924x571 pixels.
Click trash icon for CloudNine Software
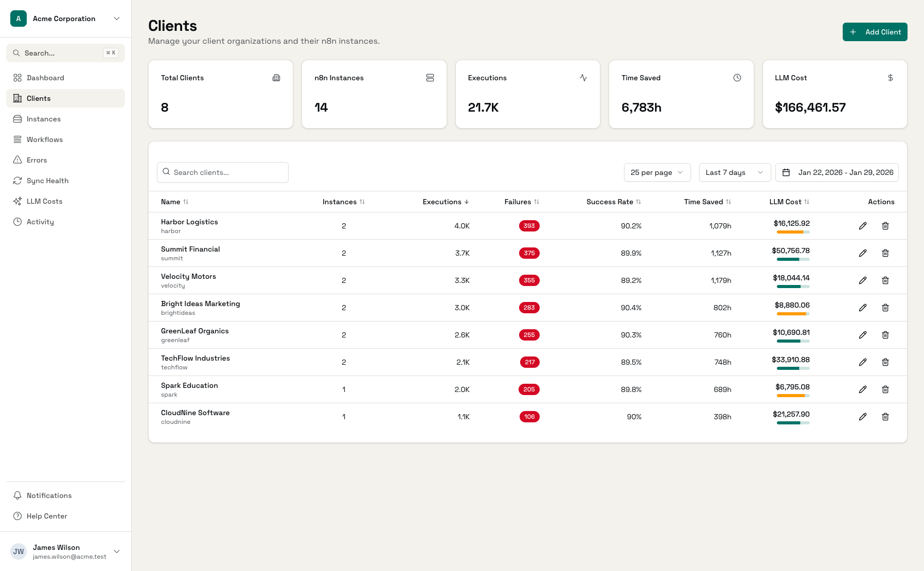(885, 417)
